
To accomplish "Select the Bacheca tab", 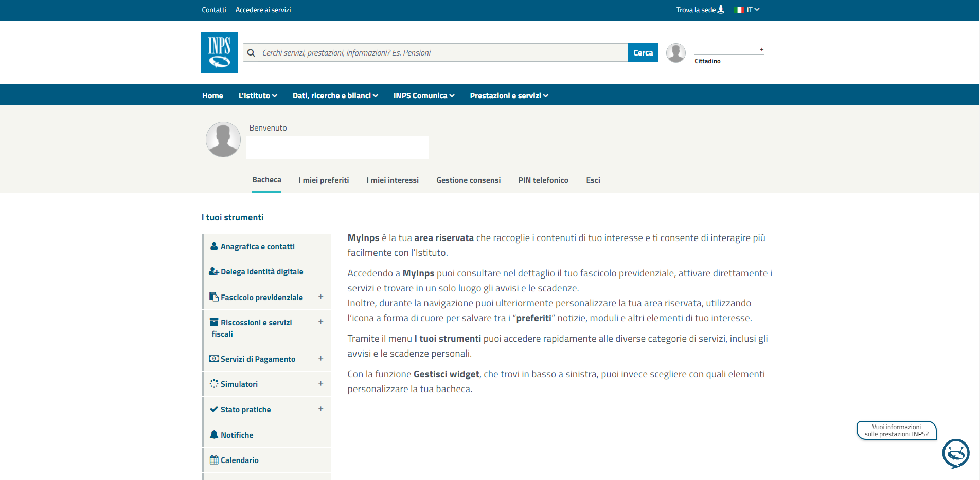I will pyautogui.click(x=266, y=180).
